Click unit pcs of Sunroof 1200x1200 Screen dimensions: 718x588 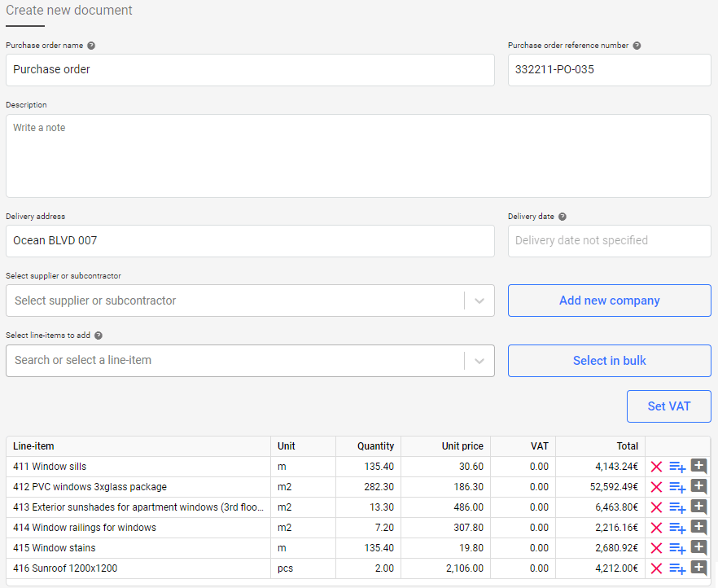coord(285,568)
